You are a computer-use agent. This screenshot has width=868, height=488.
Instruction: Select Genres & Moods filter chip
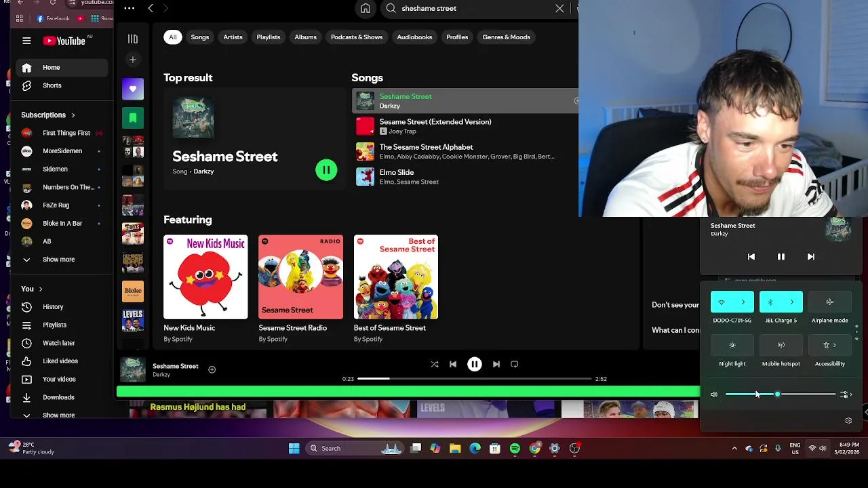507,37
